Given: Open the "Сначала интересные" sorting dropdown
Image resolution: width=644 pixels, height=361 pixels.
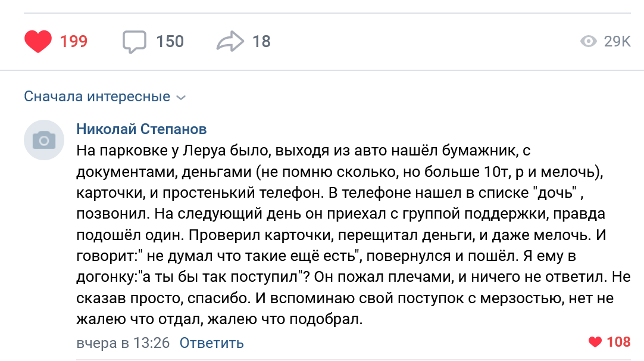Looking at the screenshot, I should [x=97, y=97].
